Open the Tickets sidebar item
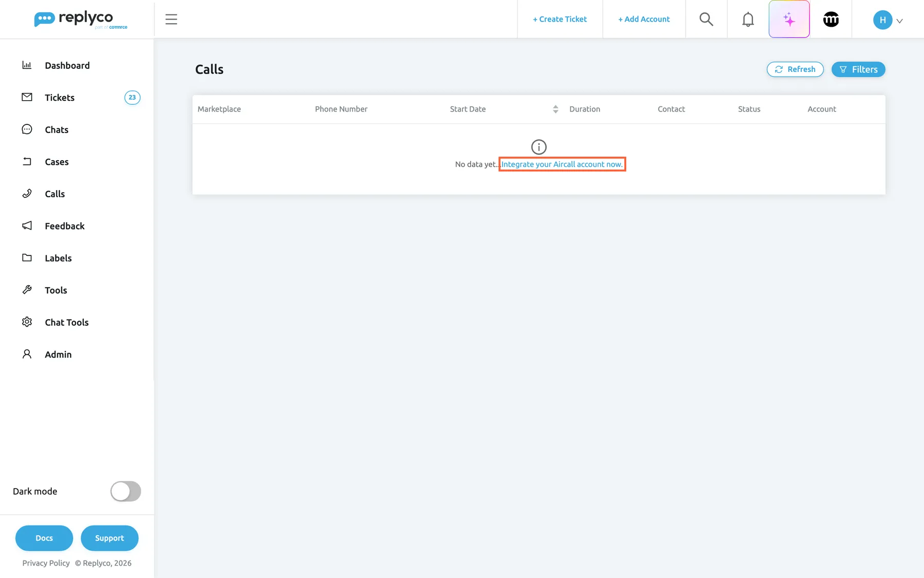 [60, 98]
